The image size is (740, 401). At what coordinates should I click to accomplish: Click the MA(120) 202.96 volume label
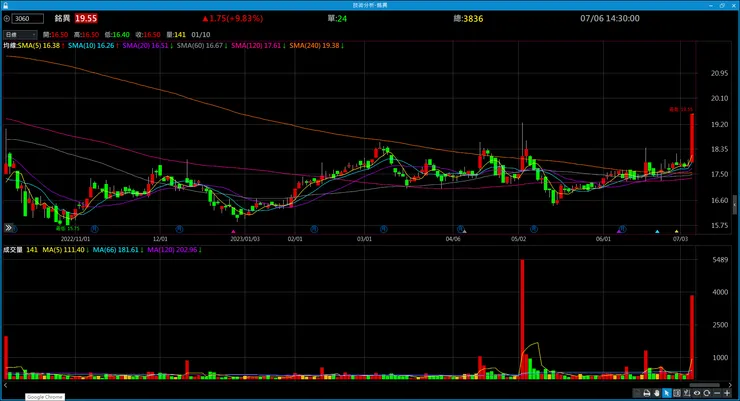174,250
